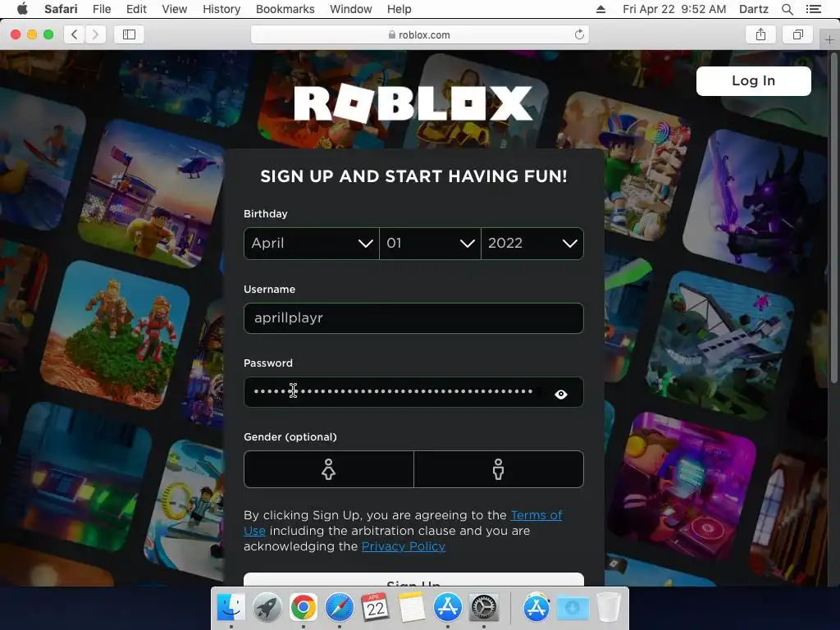Select the female gender icon

(x=328, y=469)
